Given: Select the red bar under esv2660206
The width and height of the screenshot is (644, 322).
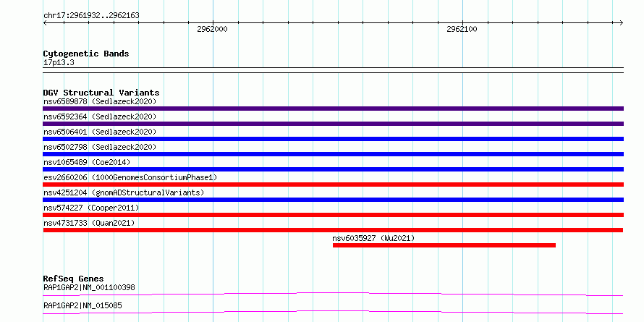Looking at the screenshot, I should click(333, 185).
